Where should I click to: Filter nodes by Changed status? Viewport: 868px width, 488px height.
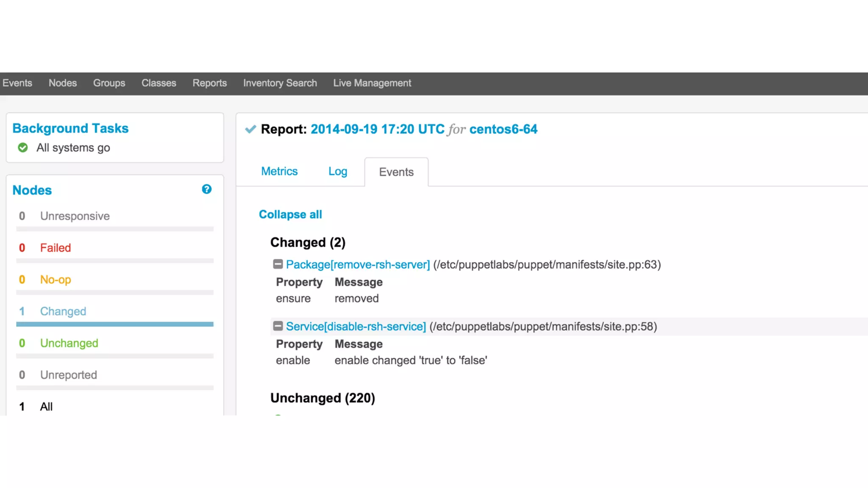click(x=63, y=311)
